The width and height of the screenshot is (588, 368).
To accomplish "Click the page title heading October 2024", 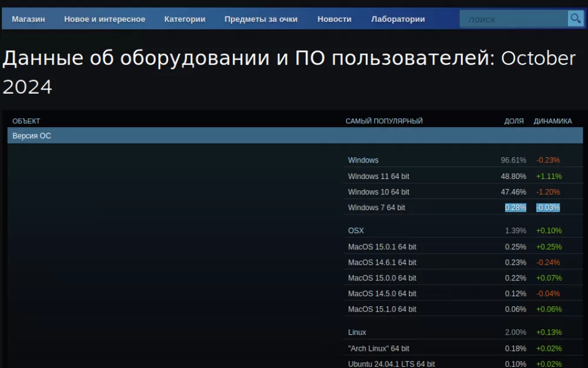I will 289,72.
